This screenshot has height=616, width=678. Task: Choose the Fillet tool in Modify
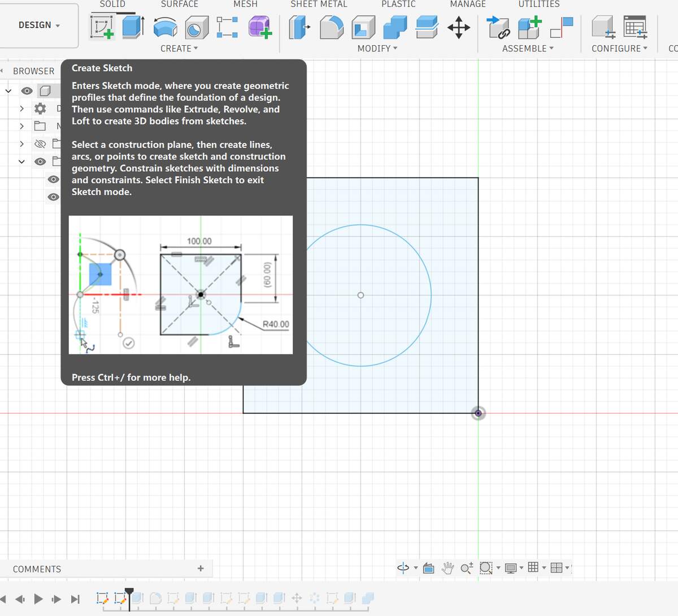click(331, 27)
